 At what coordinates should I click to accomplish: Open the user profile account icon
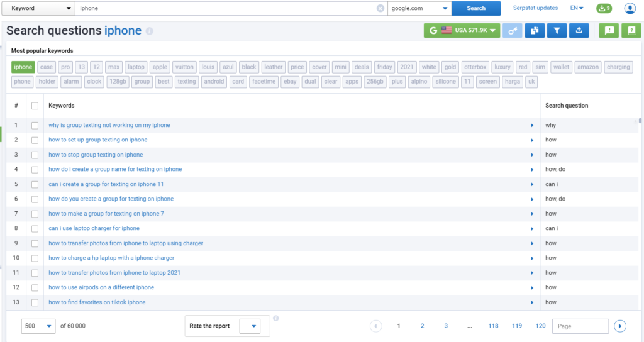630,8
